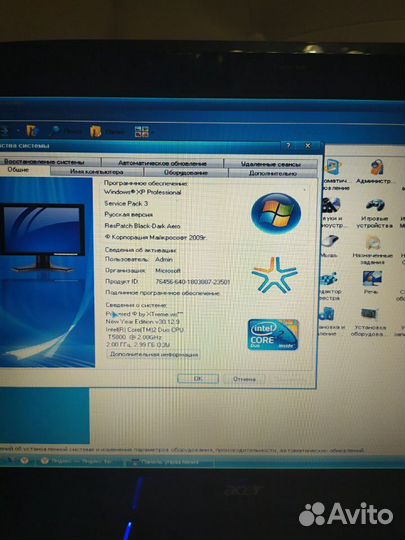Click the Дополнительная информация button
Screen dimensions: 405x540
click(x=154, y=354)
